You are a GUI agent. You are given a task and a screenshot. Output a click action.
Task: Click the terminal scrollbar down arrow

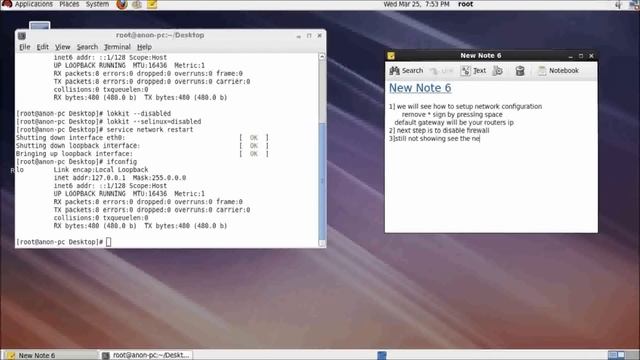tap(322, 243)
